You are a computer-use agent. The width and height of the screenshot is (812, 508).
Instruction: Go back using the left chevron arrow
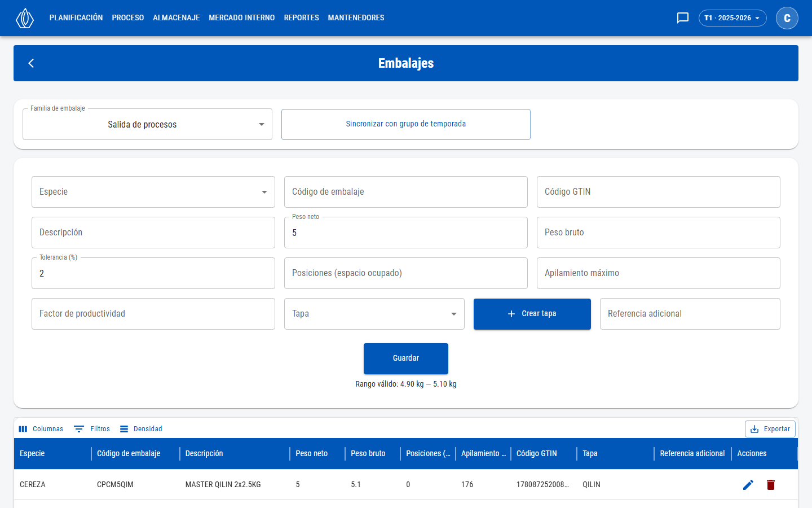(x=32, y=63)
